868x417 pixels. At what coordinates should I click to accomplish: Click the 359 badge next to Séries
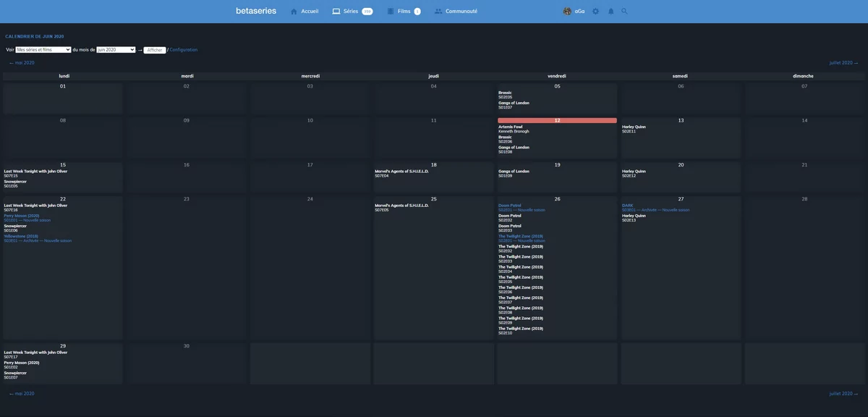367,12
